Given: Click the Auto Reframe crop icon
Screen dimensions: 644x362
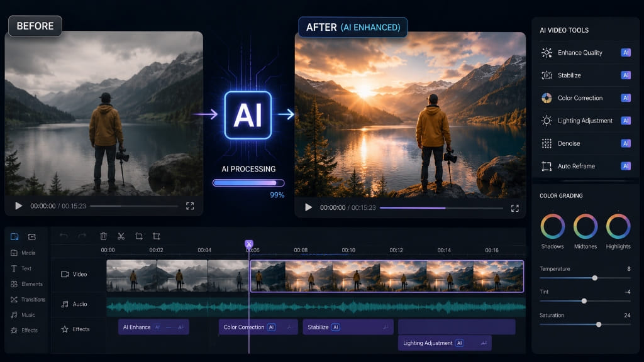Looking at the screenshot, I should (547, 166).
